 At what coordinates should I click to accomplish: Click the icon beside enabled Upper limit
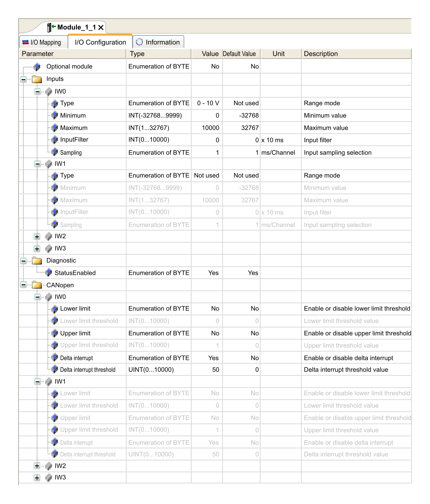coord(55,333)
